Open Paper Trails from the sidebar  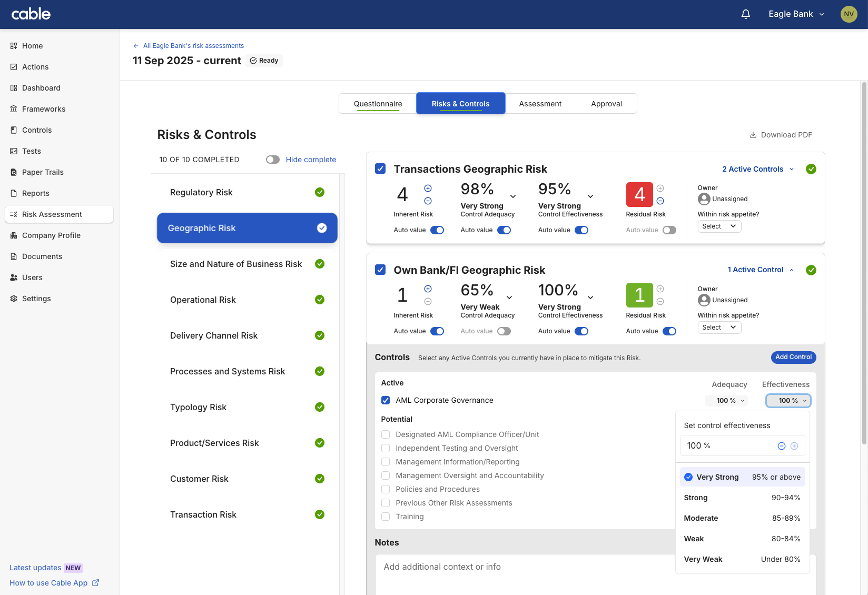[x=43, y=172]
